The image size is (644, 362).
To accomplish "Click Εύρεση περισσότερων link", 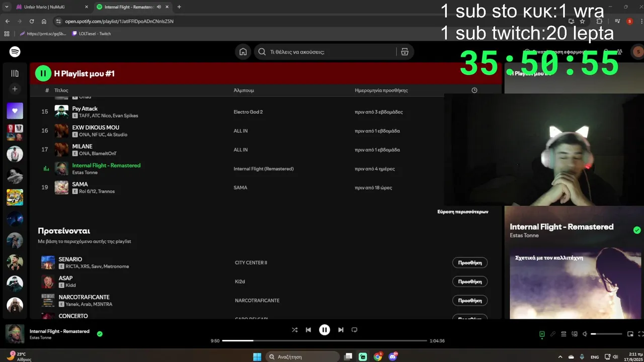I will [x=463, y=212].
